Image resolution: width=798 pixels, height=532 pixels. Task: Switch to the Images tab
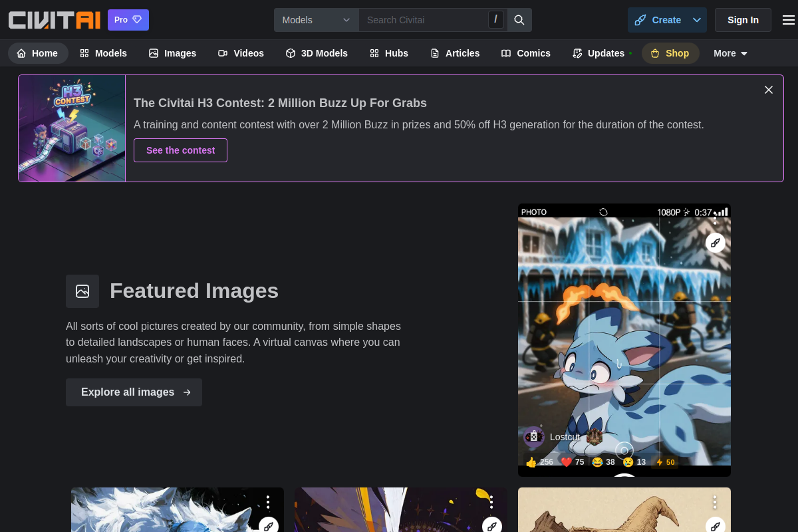(x=172, y=53)
